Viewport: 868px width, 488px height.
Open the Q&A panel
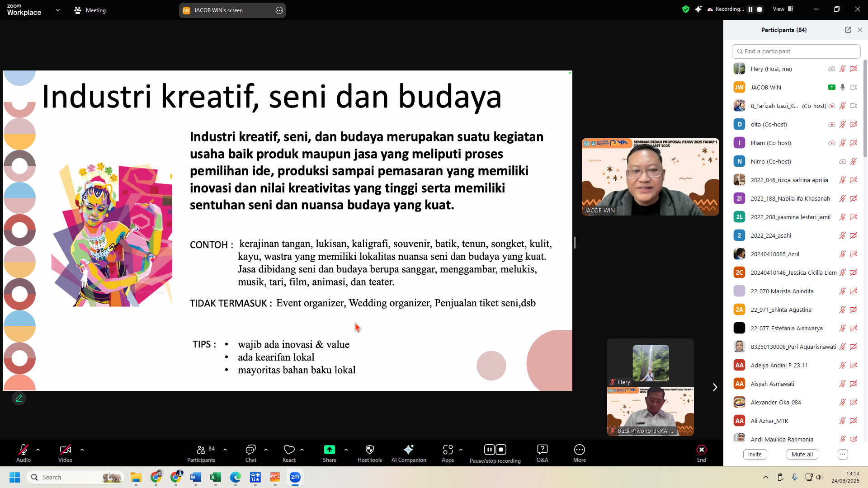(x=542, y=450)
